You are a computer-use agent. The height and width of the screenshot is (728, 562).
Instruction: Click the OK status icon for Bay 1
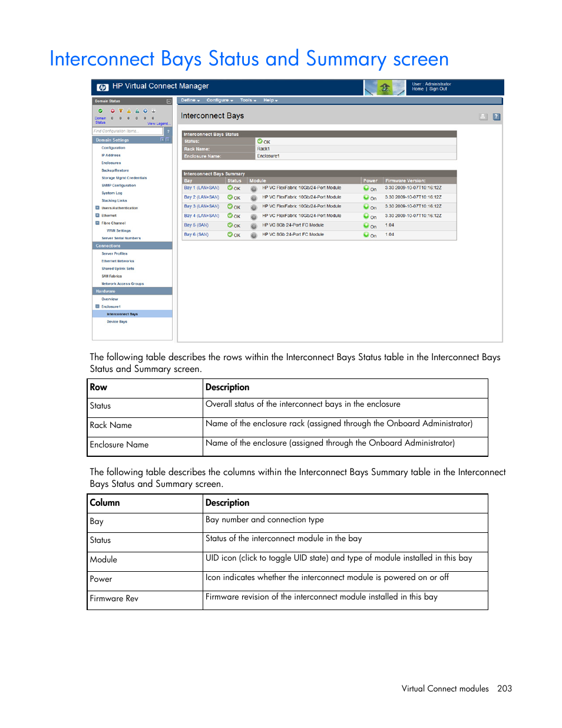point(230,188)
